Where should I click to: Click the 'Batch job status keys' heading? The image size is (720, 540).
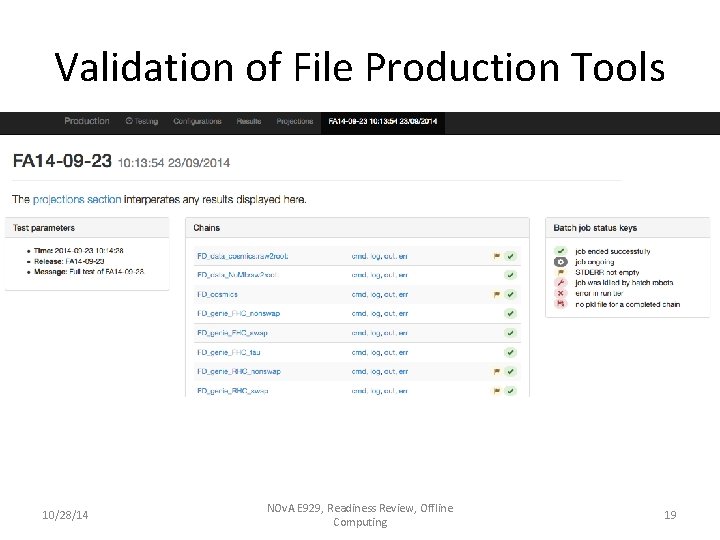tap(595, 228)
